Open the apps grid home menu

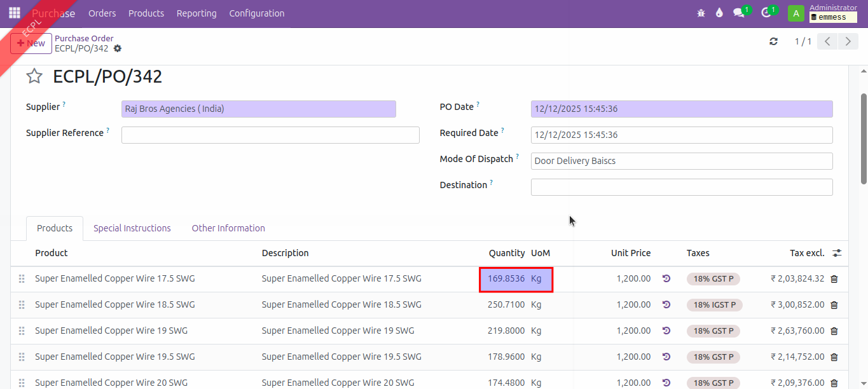(14, 13)
